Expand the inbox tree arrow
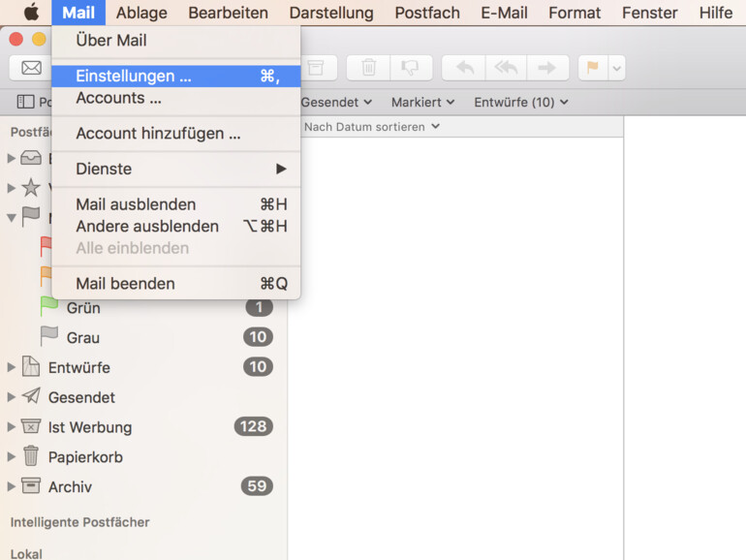 (x=11, y=159)
